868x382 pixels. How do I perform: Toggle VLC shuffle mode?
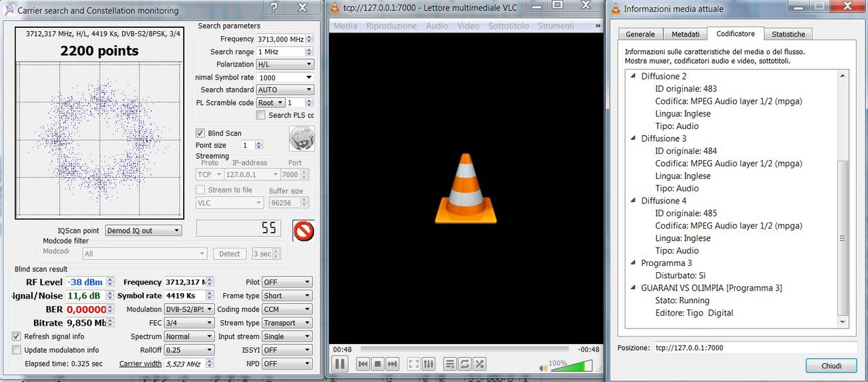[x=480, y=364]
